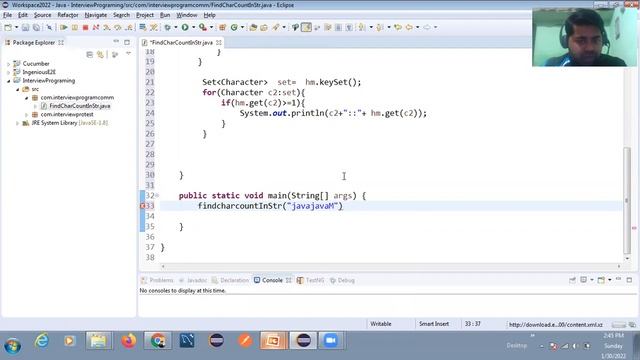This screenshot has height=360, width=640.
Task: Open dropdown next to External Tools icon
Action: click(211, 27)
